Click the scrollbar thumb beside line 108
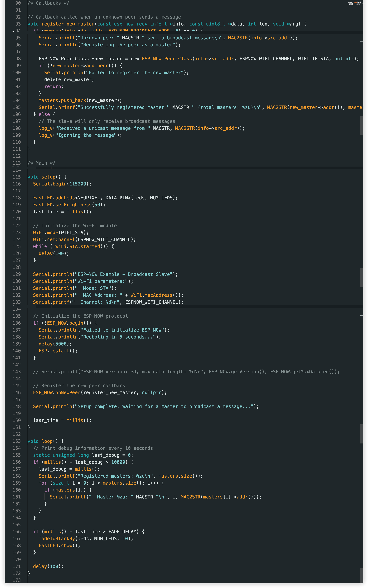 pos(361,125)
